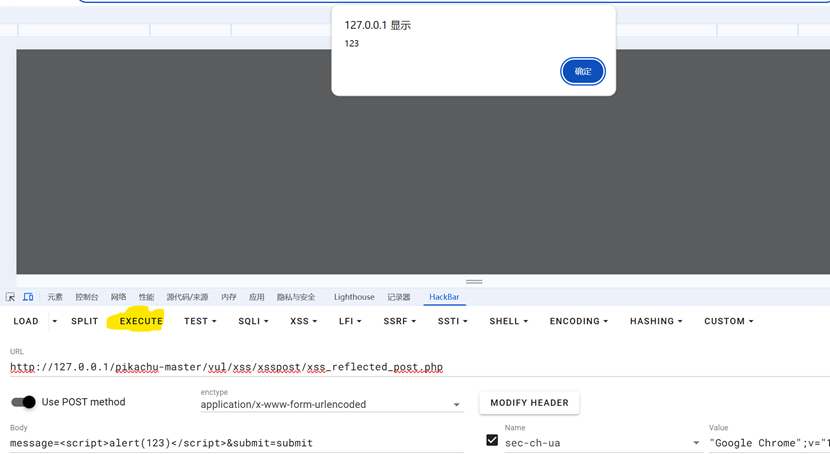Open the SQLI dropdown menu
Screen dimensions: 830x454
pyautogui.click(x=254, y=321)
